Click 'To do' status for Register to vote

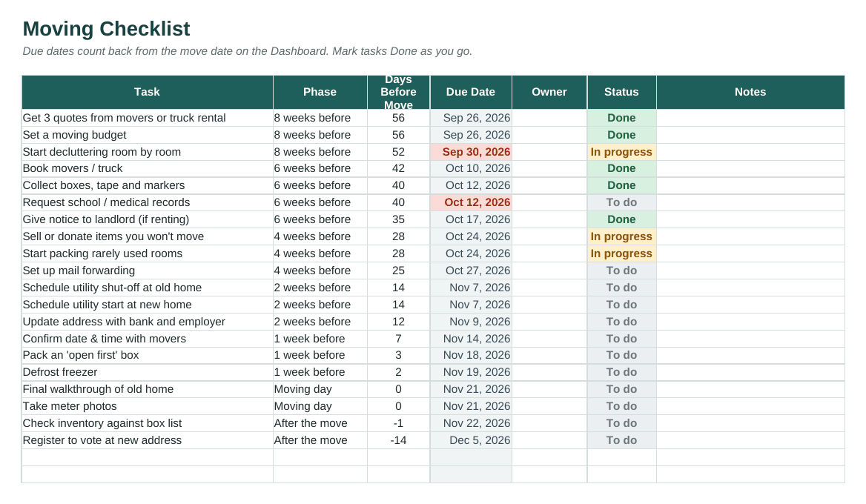click(x=621, y=441)
